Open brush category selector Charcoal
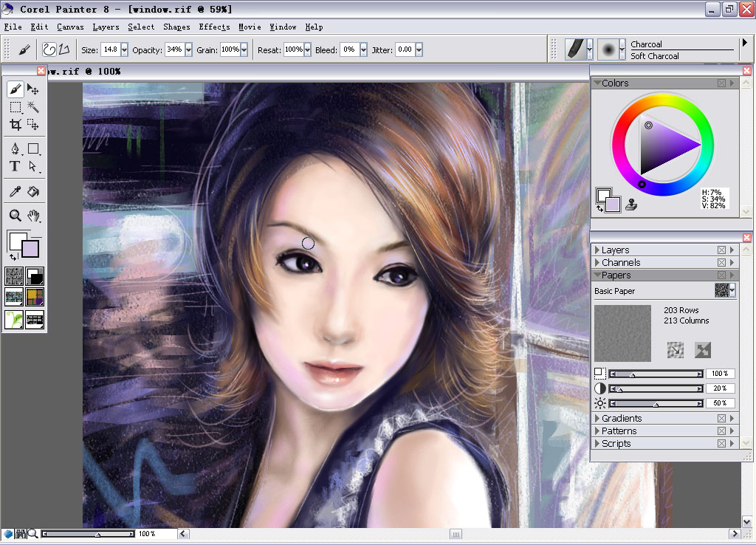The height and width of the screenshot is (545, 756). (x=579, y=49)
